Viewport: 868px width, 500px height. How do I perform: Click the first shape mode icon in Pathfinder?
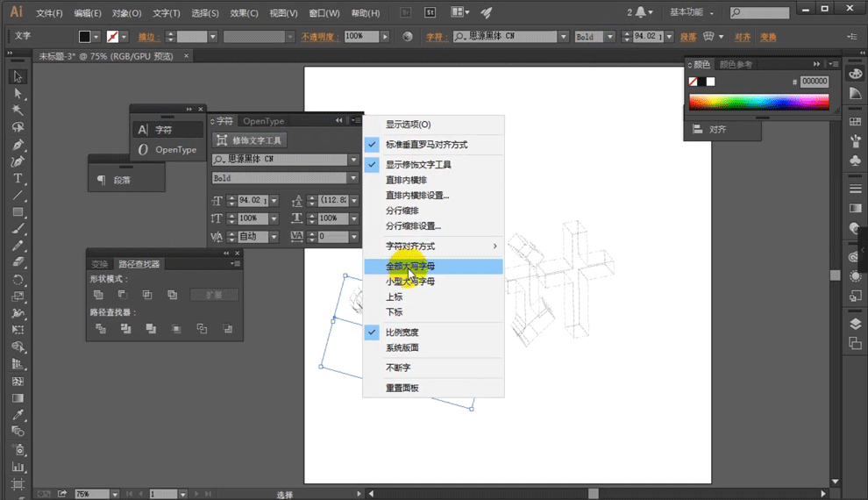pyautogui.click(x=98, y=295)
